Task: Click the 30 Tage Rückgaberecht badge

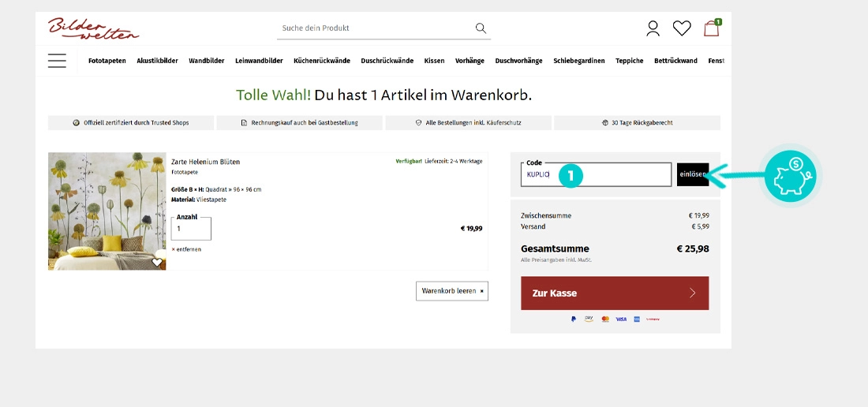Action: (x=637, y=123)
